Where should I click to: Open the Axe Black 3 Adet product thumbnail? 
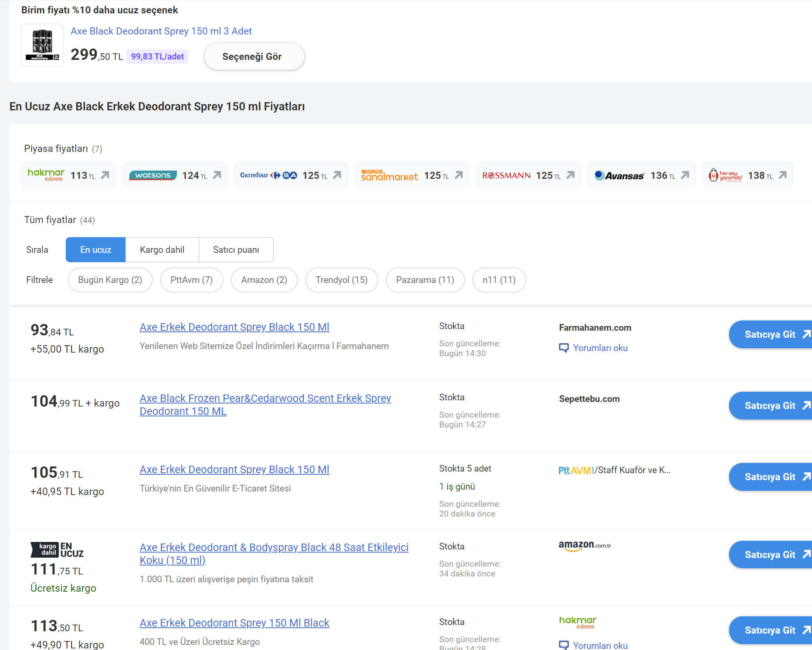[42, 45]
